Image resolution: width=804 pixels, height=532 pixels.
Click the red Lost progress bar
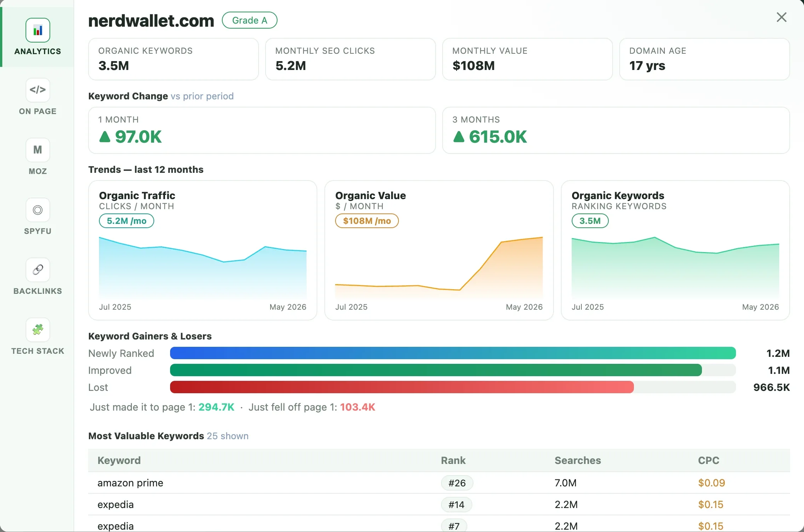402,387
